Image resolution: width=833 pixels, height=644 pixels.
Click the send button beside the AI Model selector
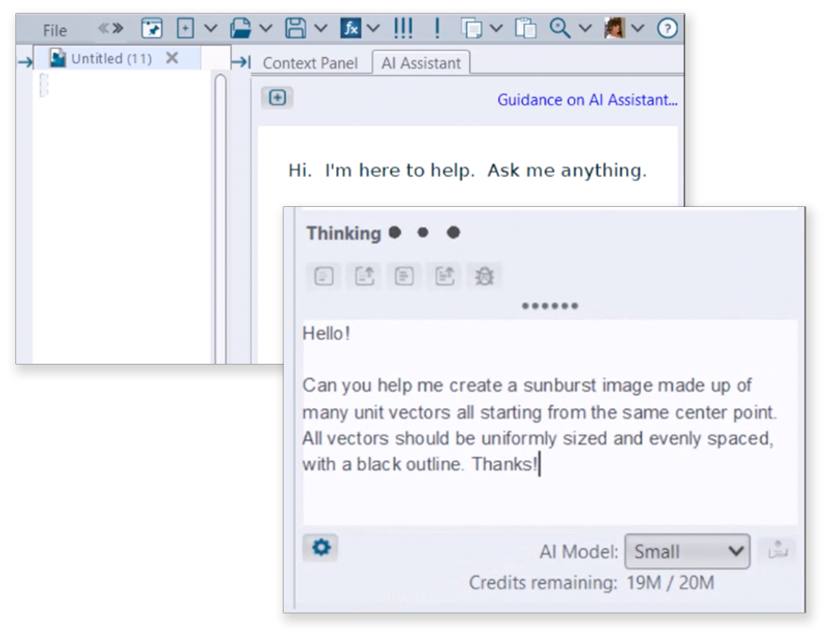pyautogui.click(x=778, y=551)
